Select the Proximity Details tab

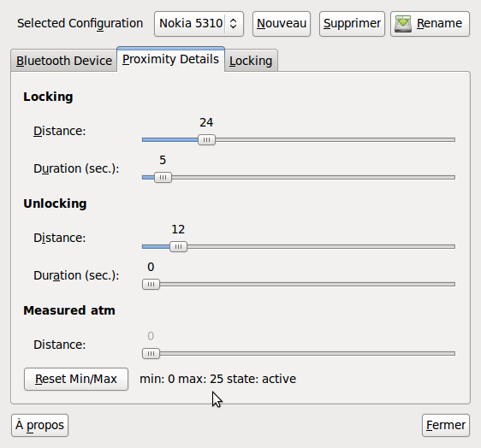170,59
